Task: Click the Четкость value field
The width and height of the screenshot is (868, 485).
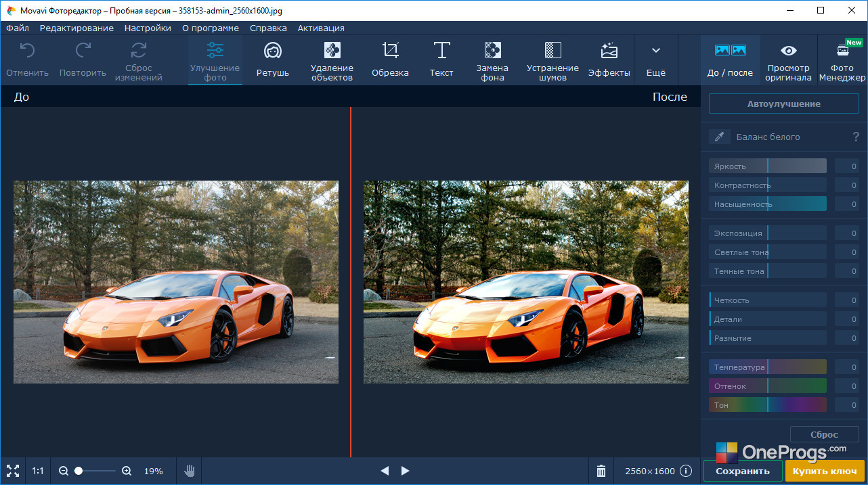Action: (847, 300)
